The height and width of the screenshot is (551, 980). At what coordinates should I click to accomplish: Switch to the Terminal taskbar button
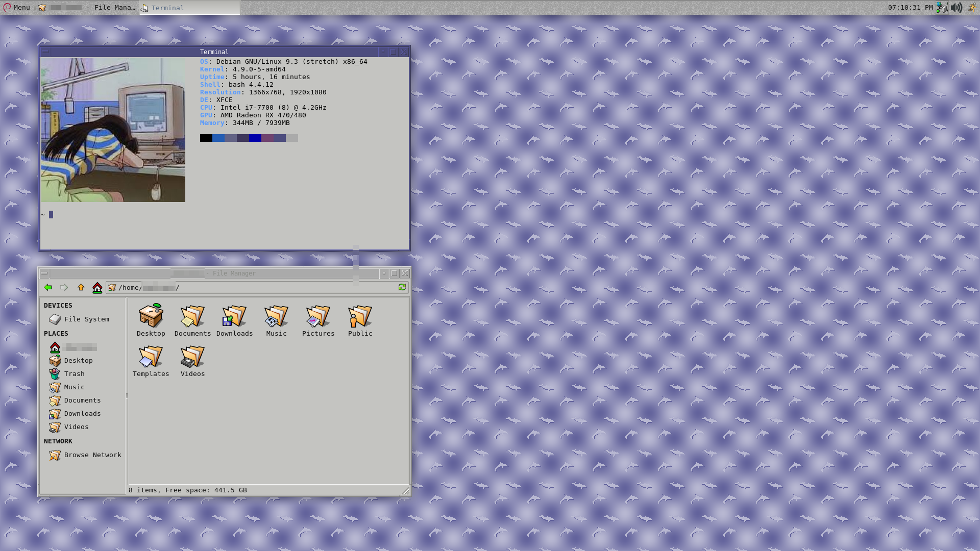(x=190, y=8)
